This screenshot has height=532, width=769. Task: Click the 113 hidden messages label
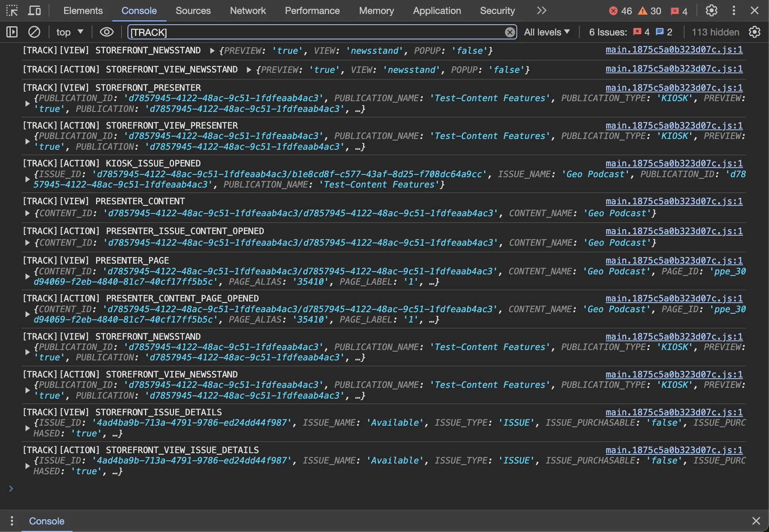coord(715,32)
